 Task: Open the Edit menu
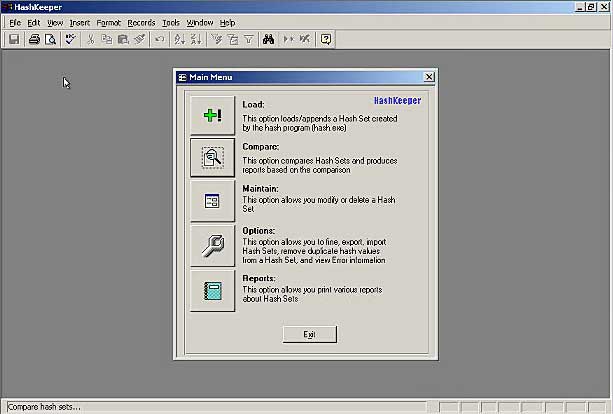[x=34, y=23]
